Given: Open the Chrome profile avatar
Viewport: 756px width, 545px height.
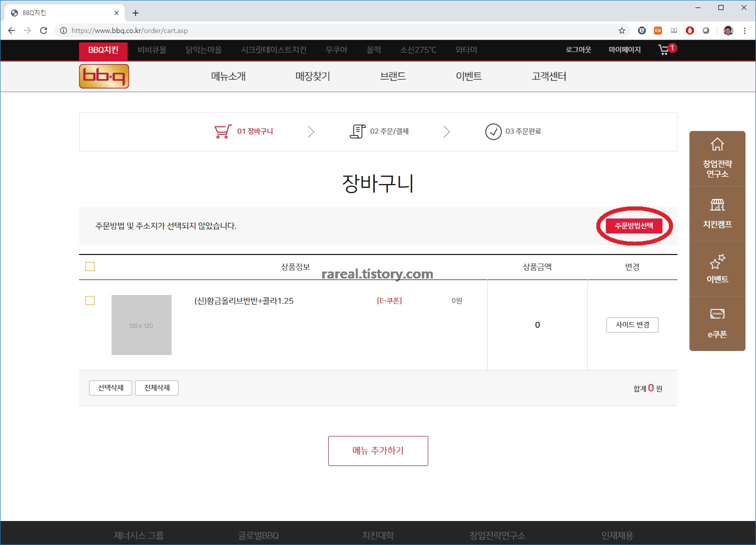Looking at the screenshot, I should (x=728, y=30).
